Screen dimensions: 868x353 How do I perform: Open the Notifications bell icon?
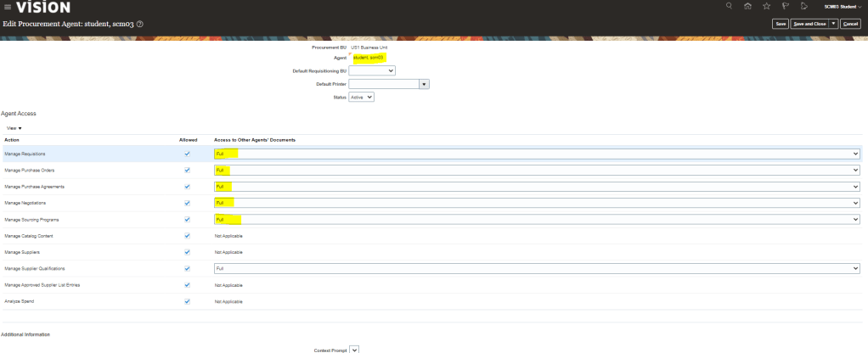pyautogui.click(x=803, y=8)
